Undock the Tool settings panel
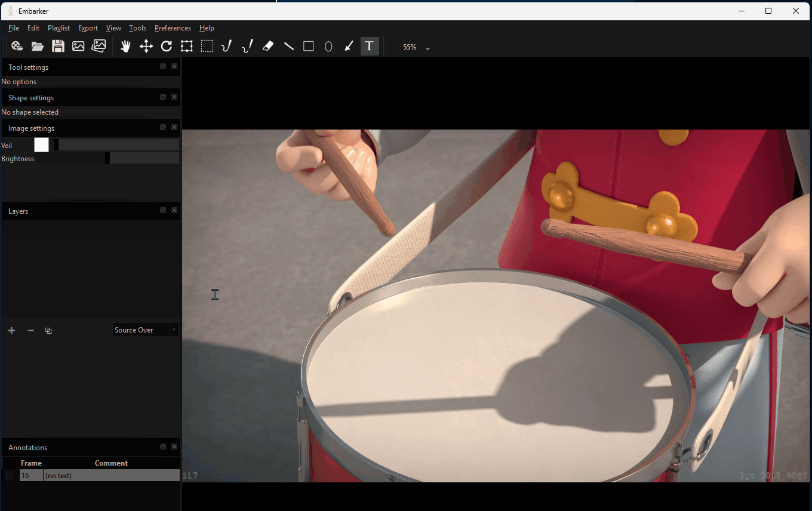Image resolution: width=812 pixels, height=511 pixels. click(x=163, y=67)
